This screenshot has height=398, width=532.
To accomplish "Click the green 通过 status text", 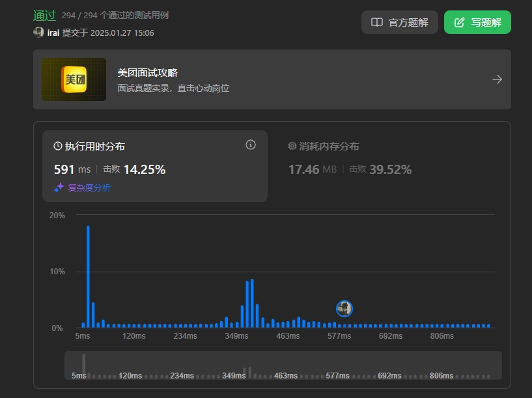I will pyautogui.click(x=44, y=15).
